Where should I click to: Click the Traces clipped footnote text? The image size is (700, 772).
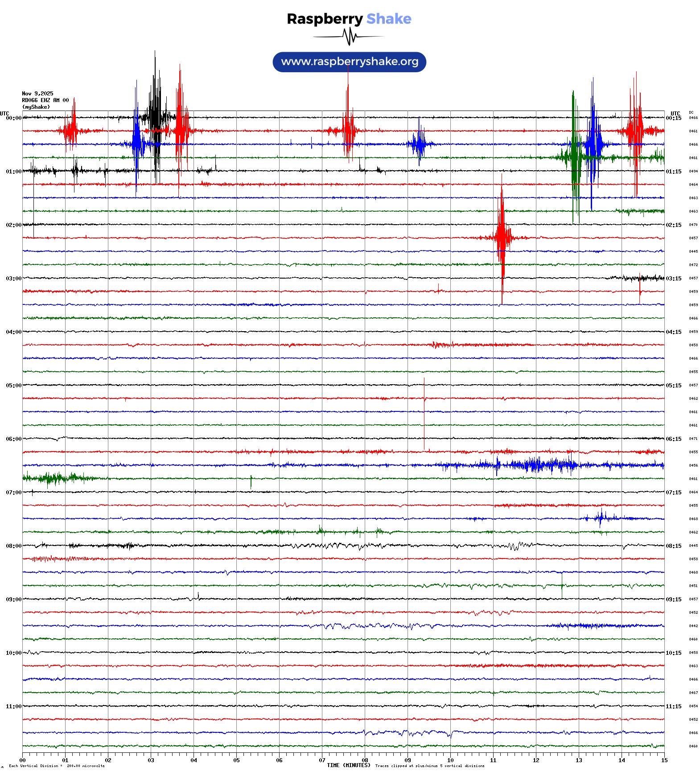point(430,766)
